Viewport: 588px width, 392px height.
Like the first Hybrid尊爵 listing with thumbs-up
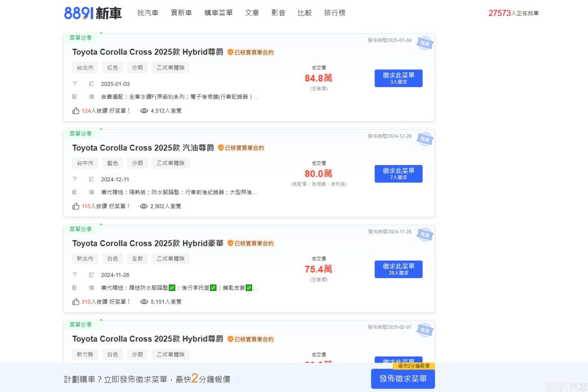tap(76, 111)
